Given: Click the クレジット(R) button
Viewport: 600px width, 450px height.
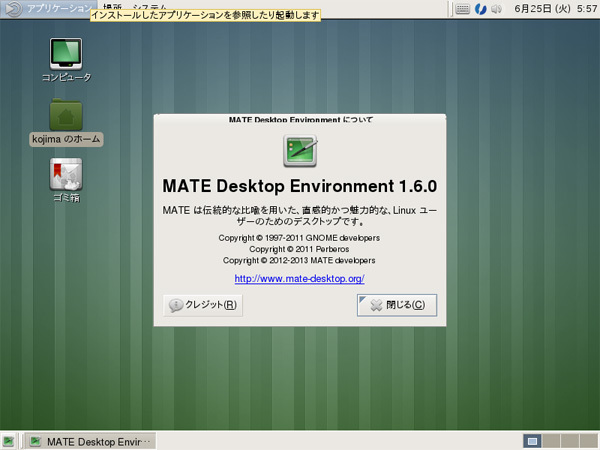Looking at the screenshot, I should [203, 305].
